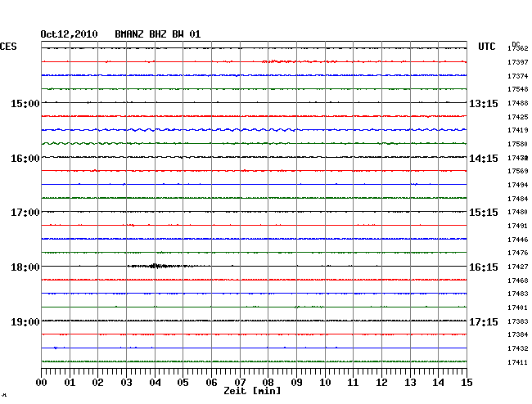Click the DC offset value 17476
This screenshot has height=404, width=532.
(x=518, y=253)
